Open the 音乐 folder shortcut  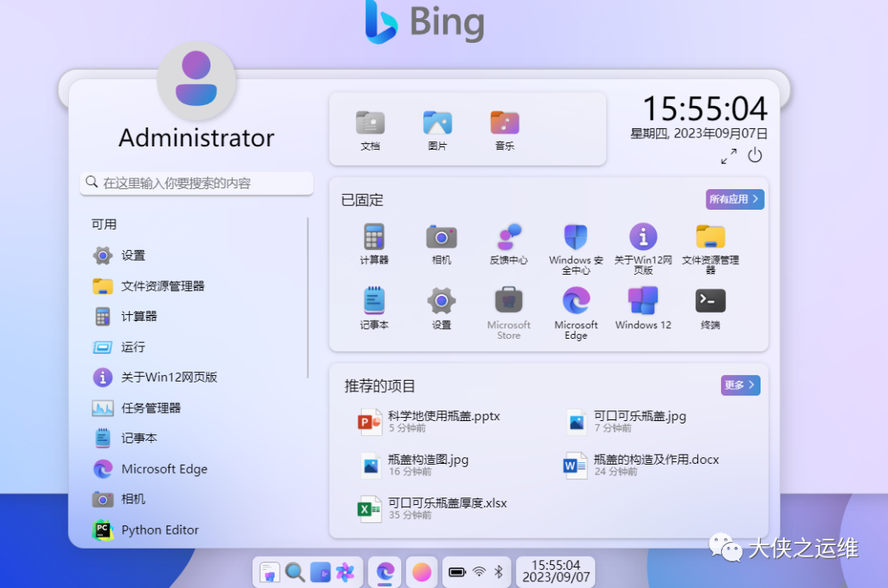tap(505, 130)
